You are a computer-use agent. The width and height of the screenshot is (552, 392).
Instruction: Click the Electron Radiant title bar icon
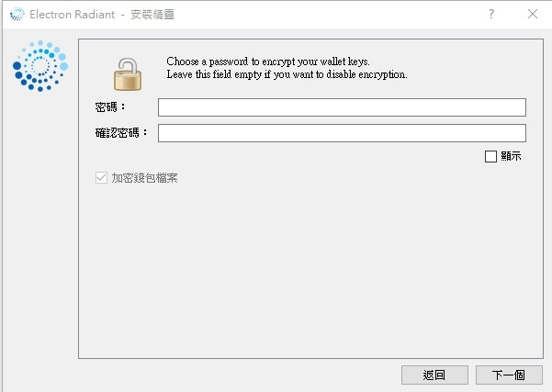(x=17, y=14)
